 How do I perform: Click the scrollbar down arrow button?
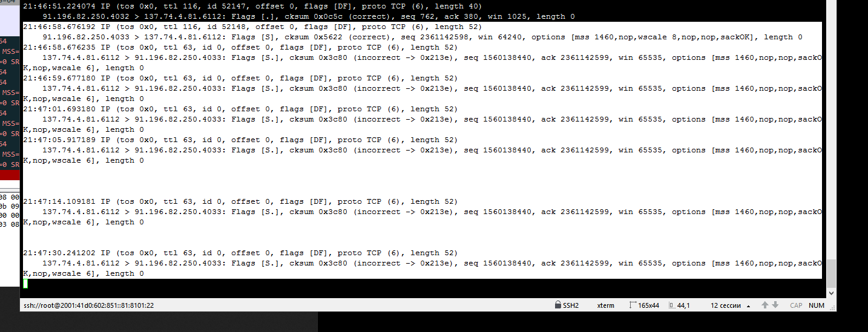832,293
